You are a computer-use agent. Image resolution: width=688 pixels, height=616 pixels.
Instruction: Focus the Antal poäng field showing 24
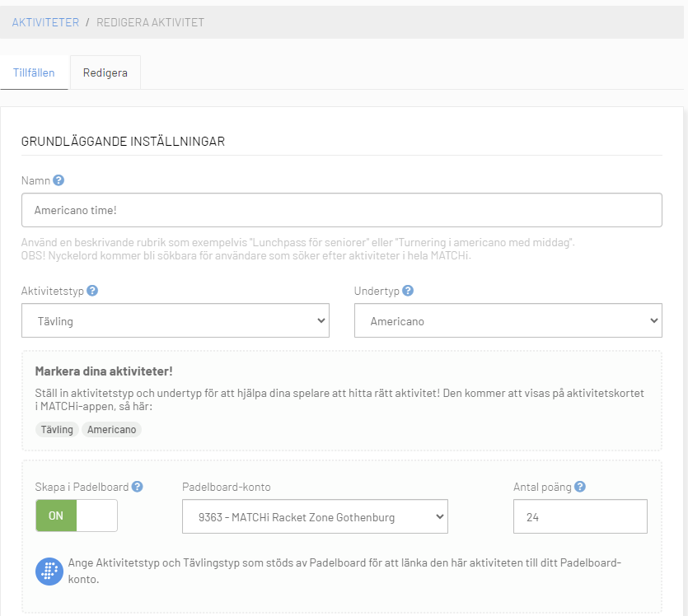click(x=580, y=517)
